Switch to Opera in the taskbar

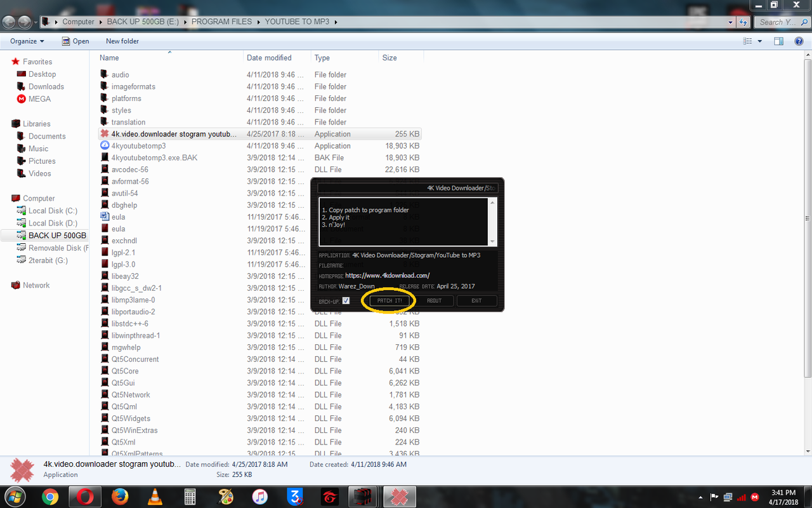coord(85,497)
